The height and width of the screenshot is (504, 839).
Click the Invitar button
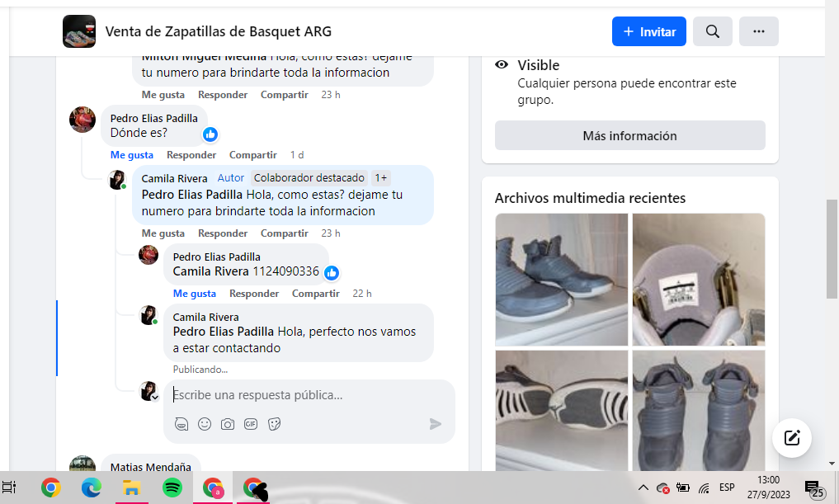click(649, 31)
